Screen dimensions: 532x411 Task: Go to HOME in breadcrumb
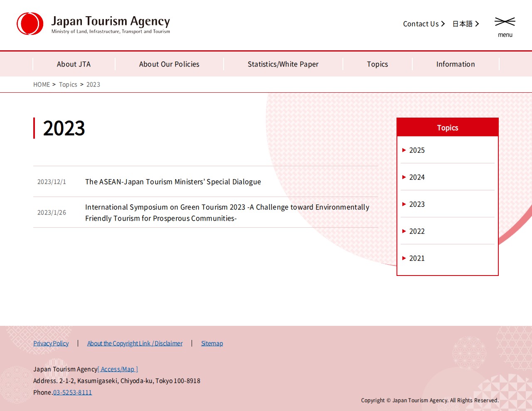[x=42, y=84]
